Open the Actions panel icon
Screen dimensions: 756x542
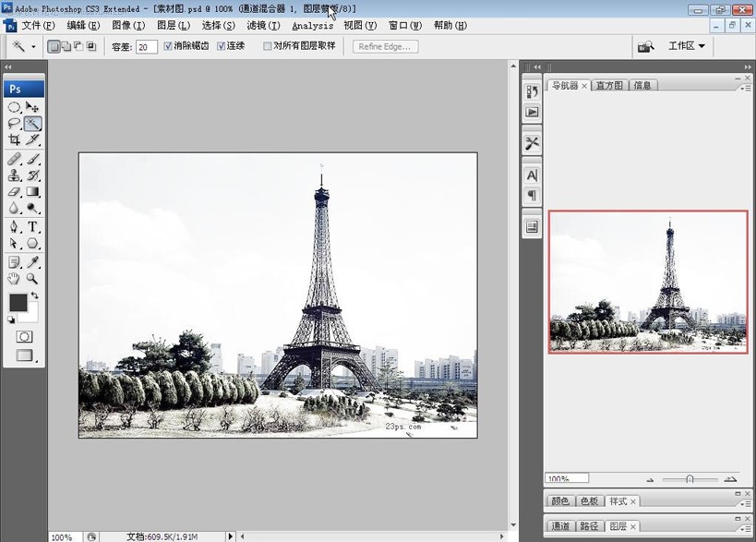pyautogui.click(x=532, y=112)
